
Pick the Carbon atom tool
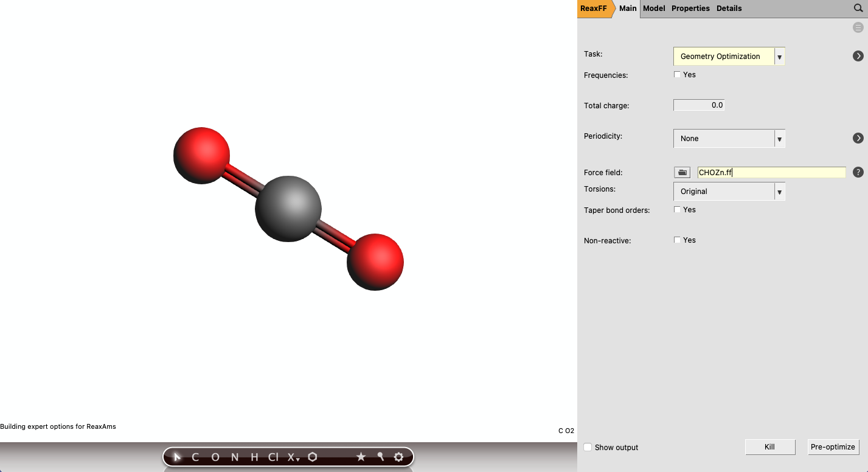(195, 457)
